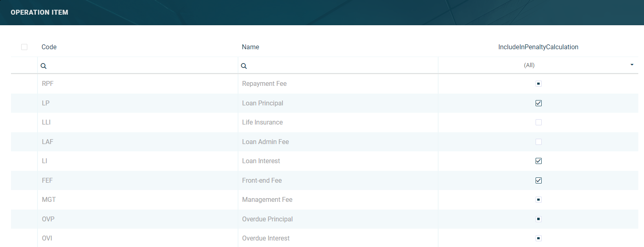Viewport: 644px width, 247px height.
Task: Disable penalty checkbox for Front-end Fee
Action: click(x=538, y=181)
